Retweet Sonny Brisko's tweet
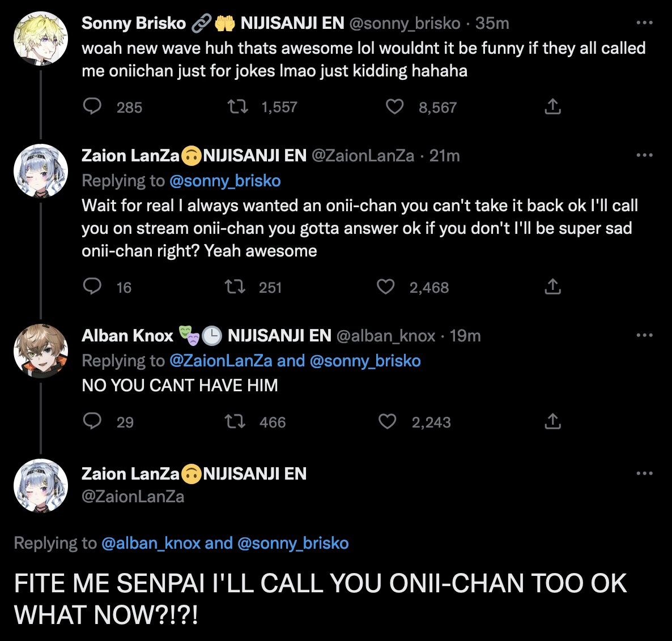 tap(237, 106)
